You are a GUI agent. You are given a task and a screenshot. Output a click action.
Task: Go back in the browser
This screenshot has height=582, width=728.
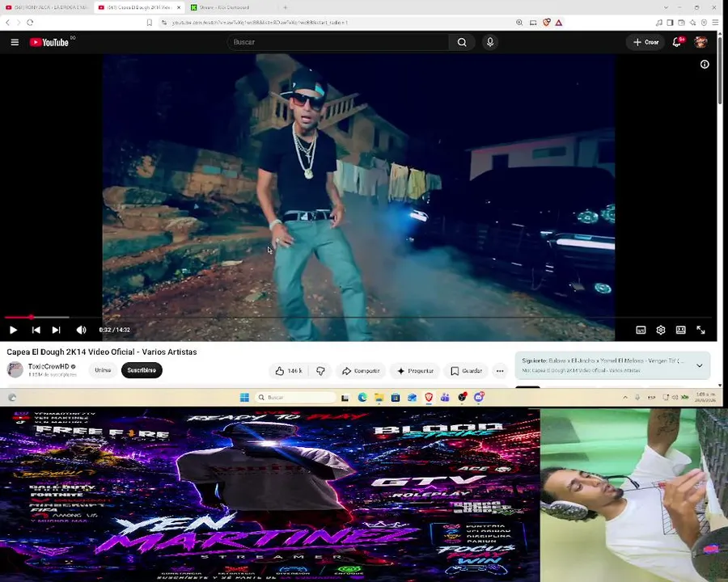pos(7,23)
